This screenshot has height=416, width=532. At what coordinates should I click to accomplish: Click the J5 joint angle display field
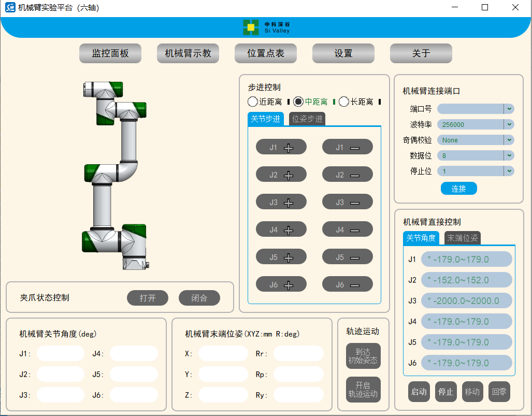click(134, 374)
